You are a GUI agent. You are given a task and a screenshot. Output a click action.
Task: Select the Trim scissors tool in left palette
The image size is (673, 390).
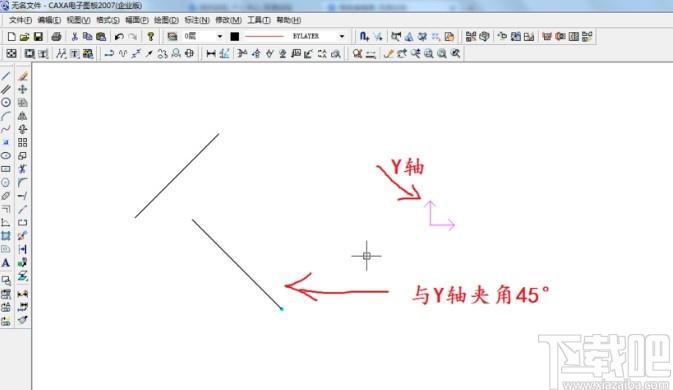[x=23, y=169]
